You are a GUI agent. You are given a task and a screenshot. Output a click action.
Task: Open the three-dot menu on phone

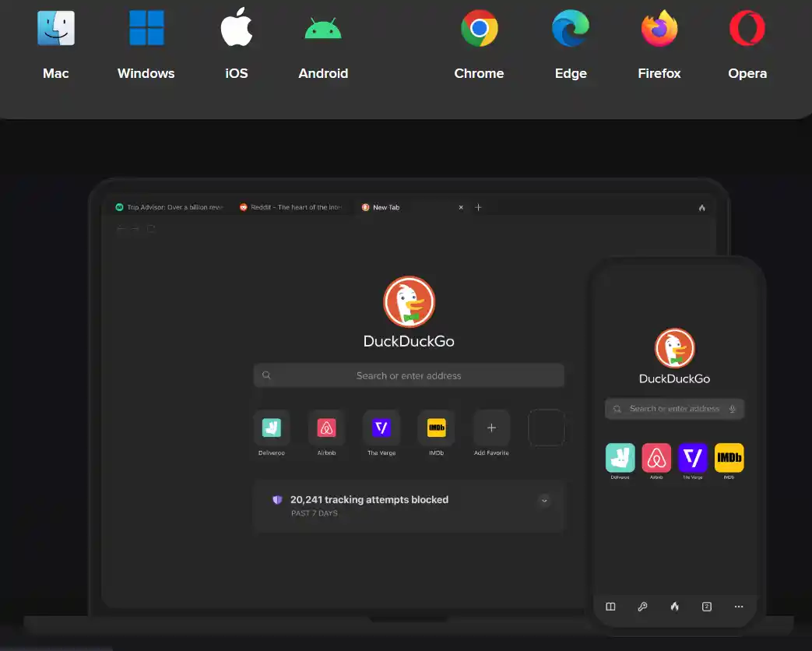point(739,607)
